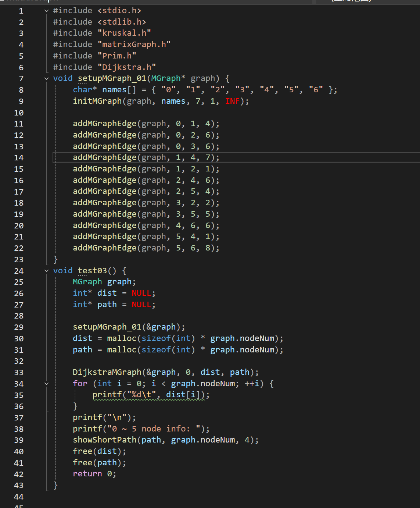This screenshot has height=508, width=420.
Task: Select line number 23 in the gutter
Action: coord(19,260)
